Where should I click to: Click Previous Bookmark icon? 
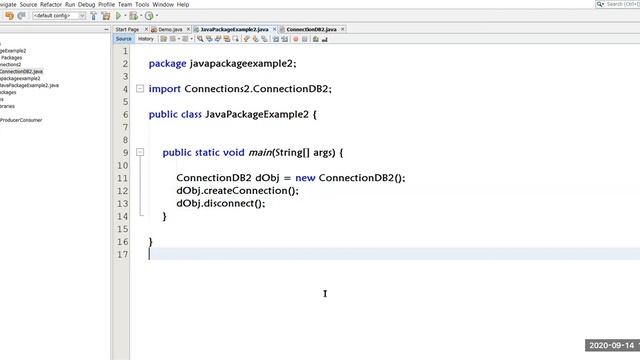tap(247, 39)
